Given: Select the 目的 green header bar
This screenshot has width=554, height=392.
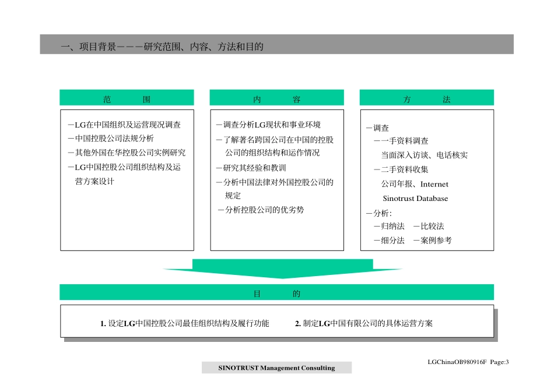Looking at the screenshot, I should (276, 292).
